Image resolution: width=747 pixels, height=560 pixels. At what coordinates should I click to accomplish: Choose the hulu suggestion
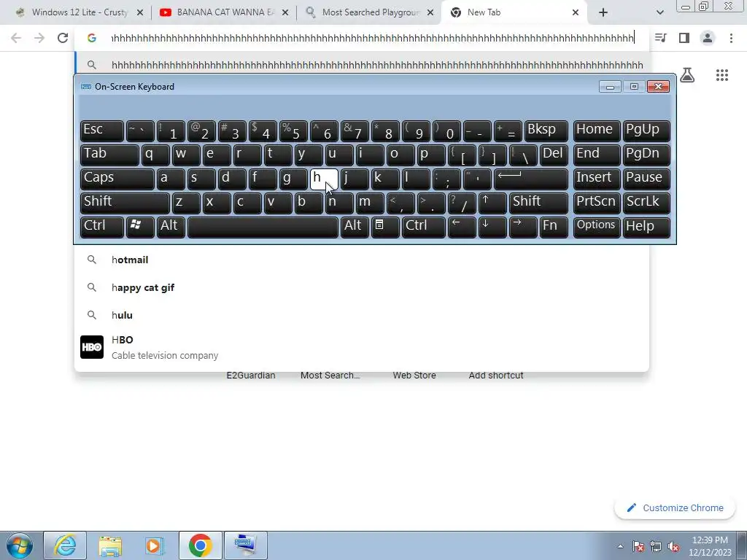click(x=362, y=315)
